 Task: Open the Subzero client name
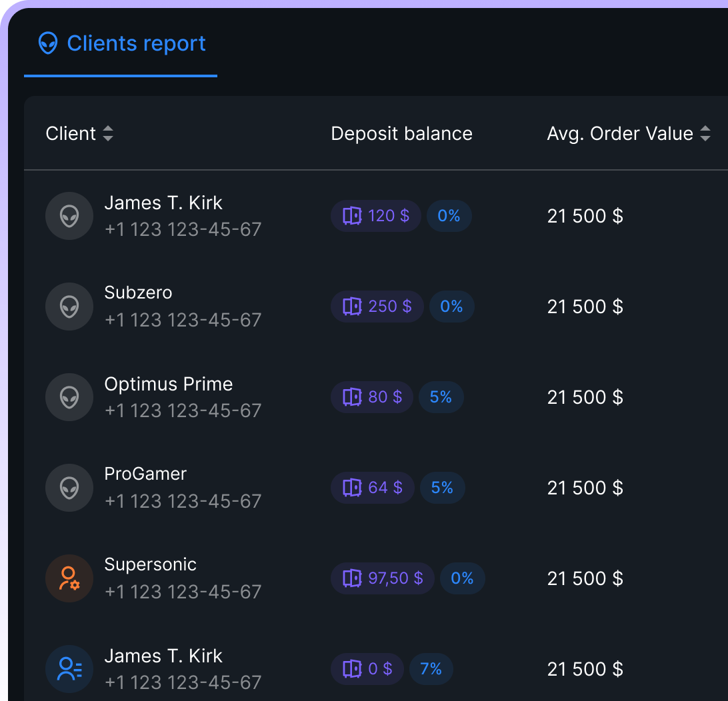click(138, 293)
